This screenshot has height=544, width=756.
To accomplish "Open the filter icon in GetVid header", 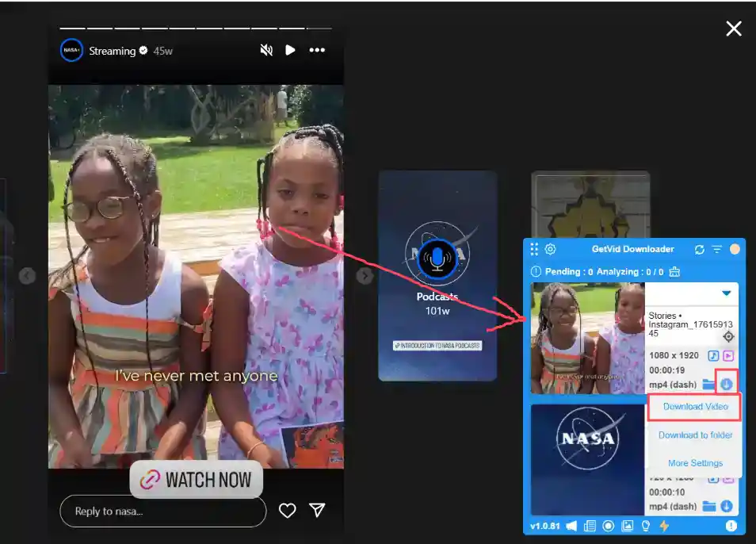I will click(717, 248).
